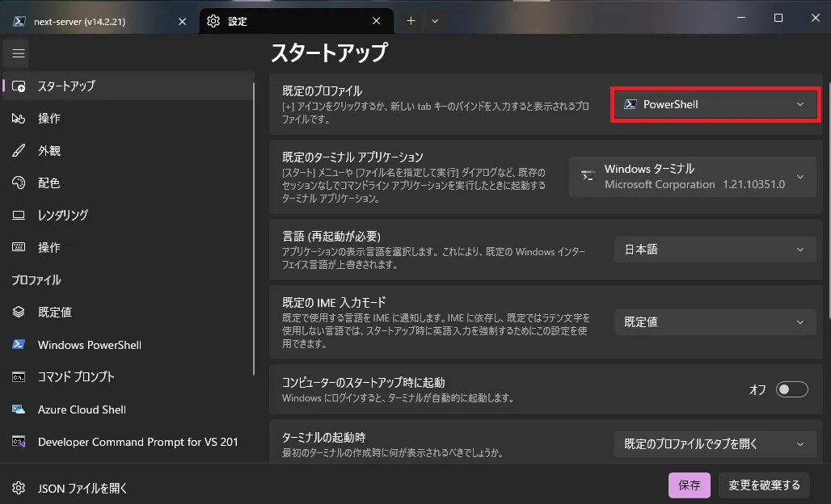The image size is (831, 504).
Task: Open the 既定のプロファイル PowerShell dropdown
Action: pyautogui.click(x=715, y=105)
